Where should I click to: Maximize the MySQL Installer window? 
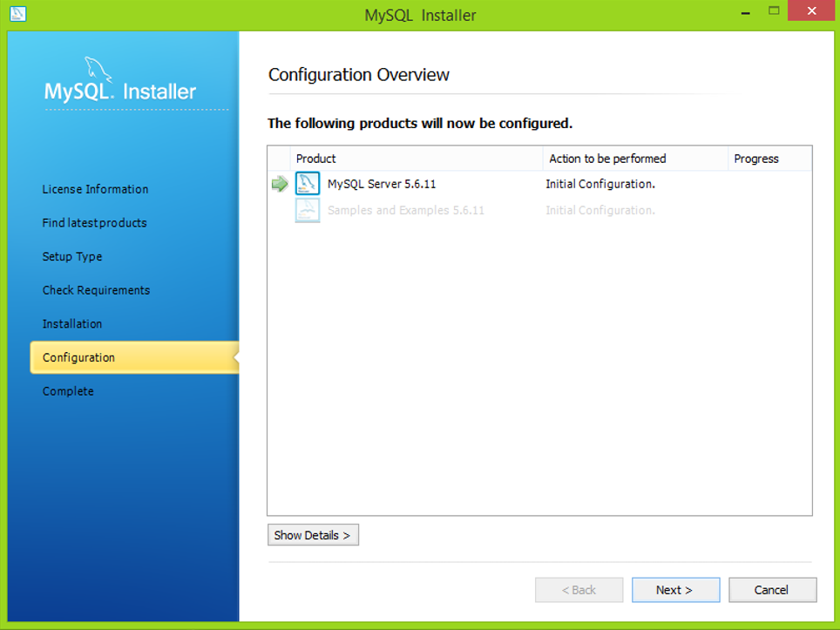[774, 10]
